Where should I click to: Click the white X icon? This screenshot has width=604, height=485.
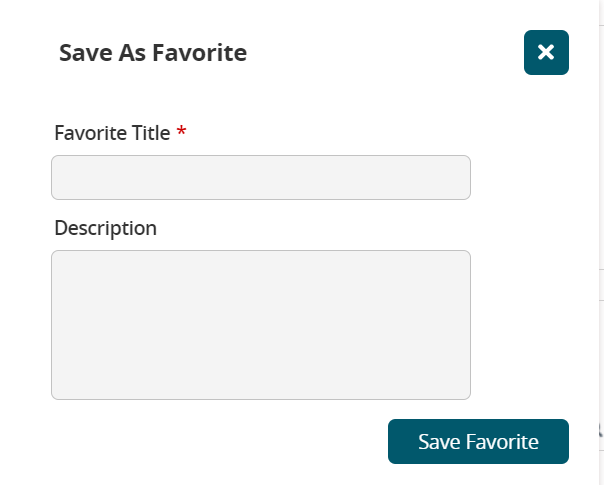pyautogui.click(x=546, y=52)
